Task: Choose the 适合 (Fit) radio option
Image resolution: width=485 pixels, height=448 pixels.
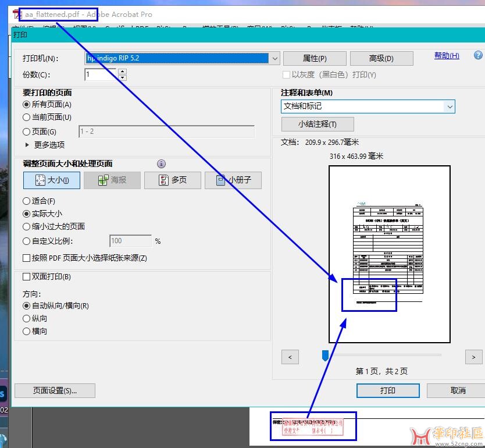Action: pos(26,201)
